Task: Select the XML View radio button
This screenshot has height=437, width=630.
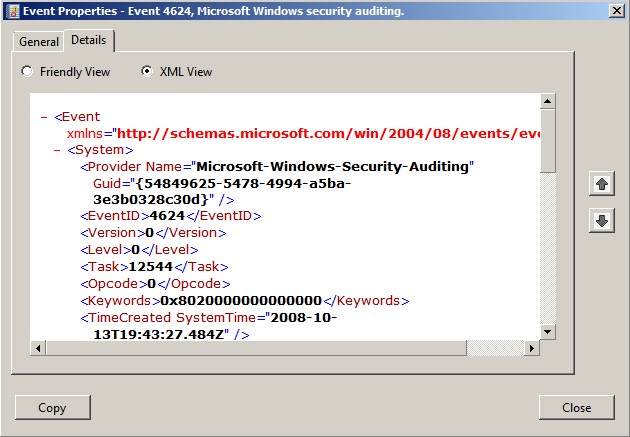Action: 147,72
